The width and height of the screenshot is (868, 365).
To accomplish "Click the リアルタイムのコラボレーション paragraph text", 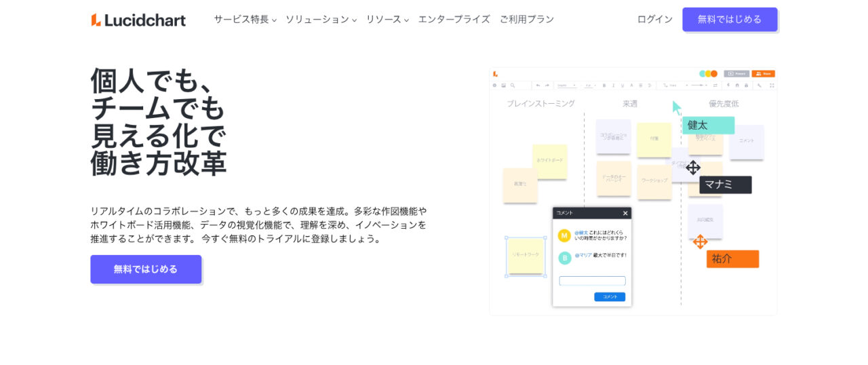I will click(x=258, y=225).
